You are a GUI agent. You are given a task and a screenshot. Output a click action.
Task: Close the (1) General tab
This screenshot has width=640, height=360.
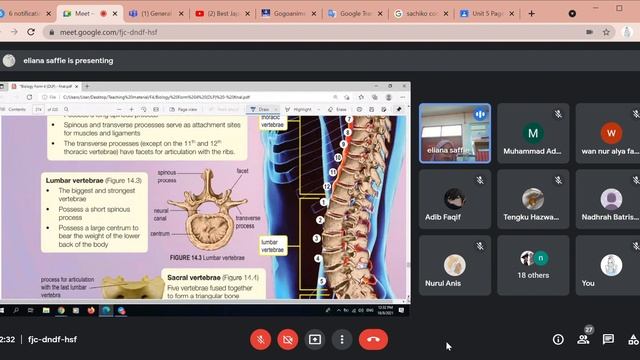[181, 13]
